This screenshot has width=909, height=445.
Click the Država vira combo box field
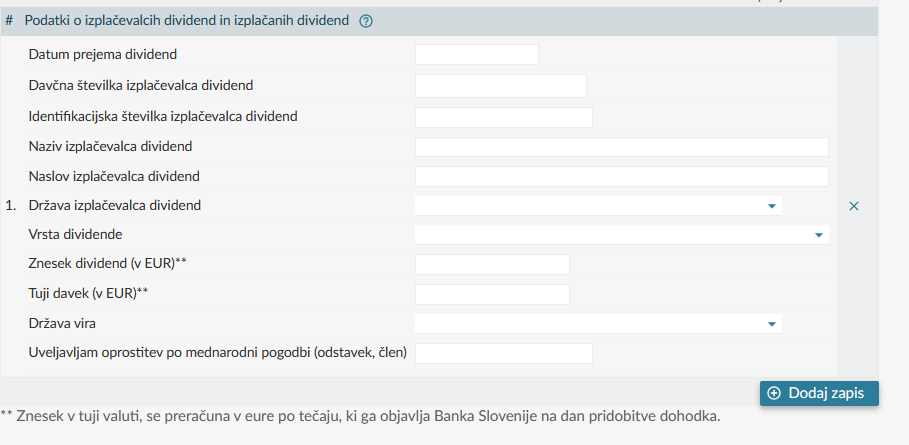coord(598,324)
